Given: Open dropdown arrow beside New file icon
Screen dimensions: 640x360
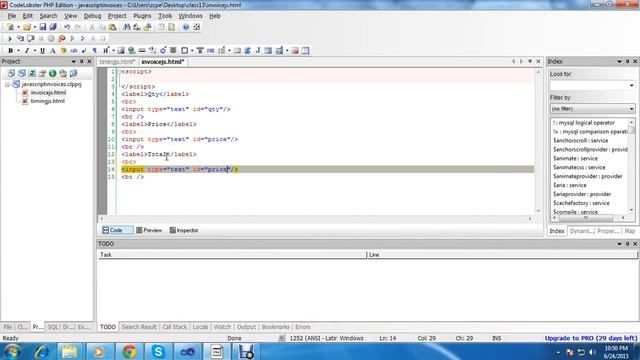Looking at the screenshot, I should coord(18,27).
